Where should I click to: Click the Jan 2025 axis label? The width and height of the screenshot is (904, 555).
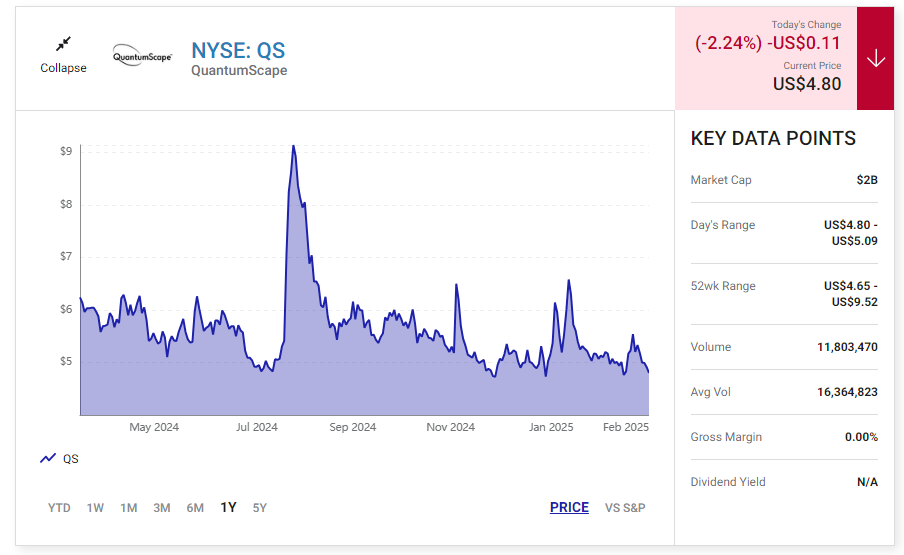click(551, 427)
